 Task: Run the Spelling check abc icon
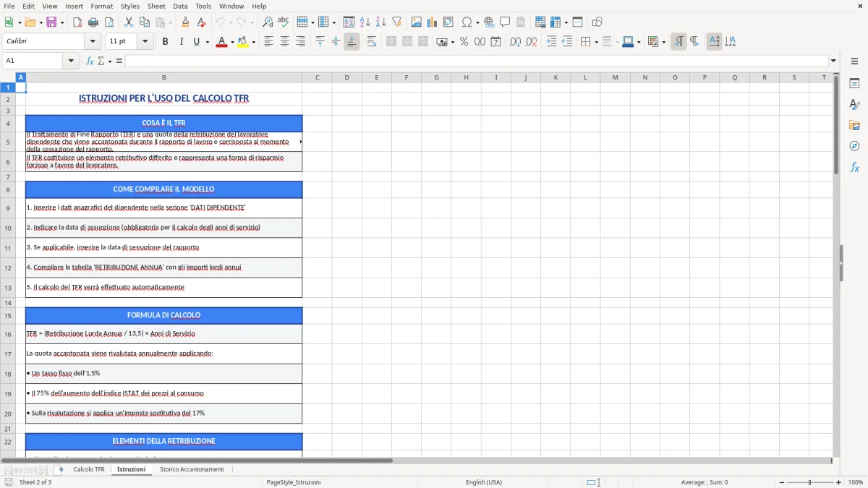pyautogui.click(x=284, y=22)
